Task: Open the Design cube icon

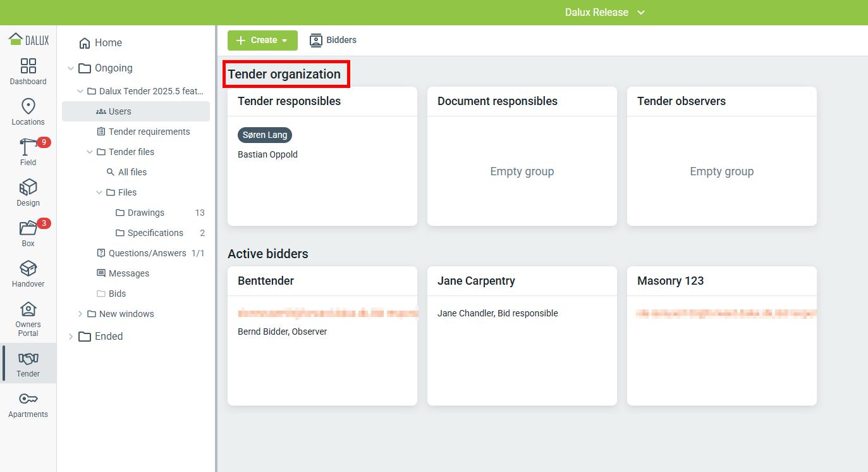Action: (x=28, y=188)
